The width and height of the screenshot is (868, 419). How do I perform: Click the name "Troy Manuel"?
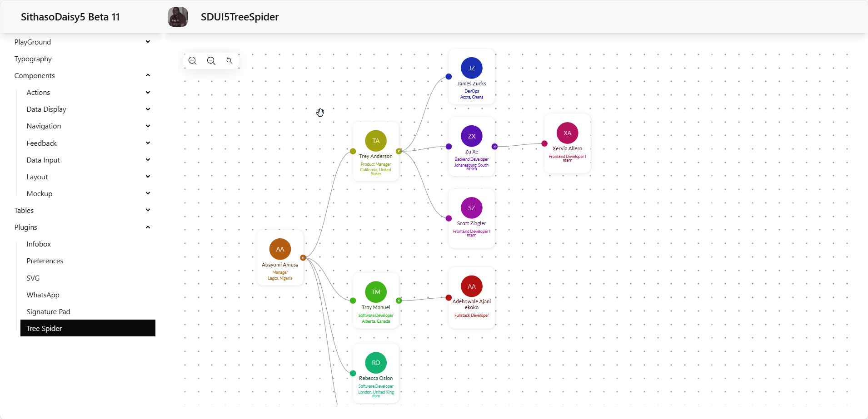pyautogui.click(x=376, y=307)
